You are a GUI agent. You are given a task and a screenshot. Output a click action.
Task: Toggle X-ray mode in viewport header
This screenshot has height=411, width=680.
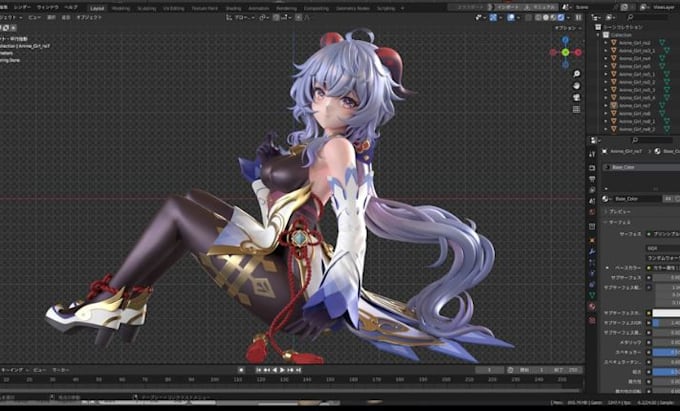click(528, 17)
